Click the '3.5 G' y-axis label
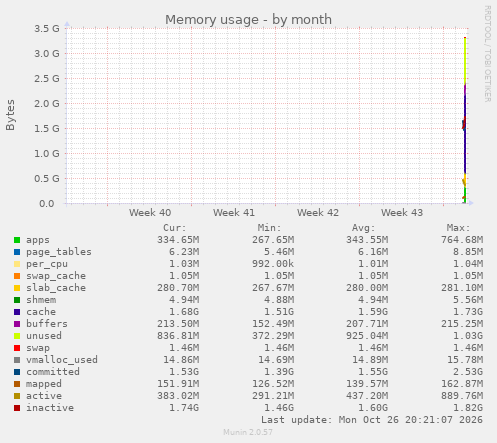 pos(47,29)
